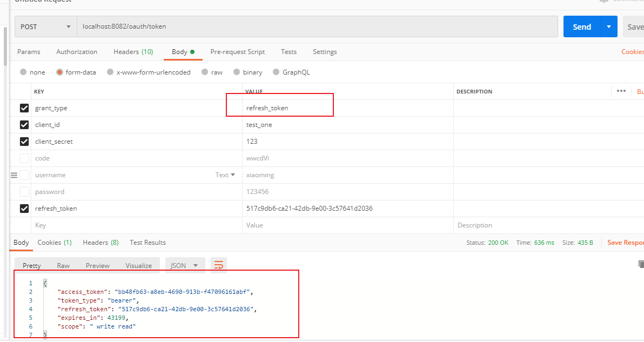Enable the password parameter checkbox
The height and width of the screenshot is (342, 644).
tap(24, 191)
